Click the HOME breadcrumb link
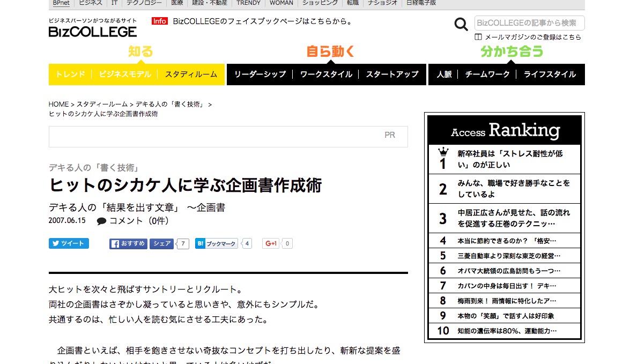 click(58, 105)
